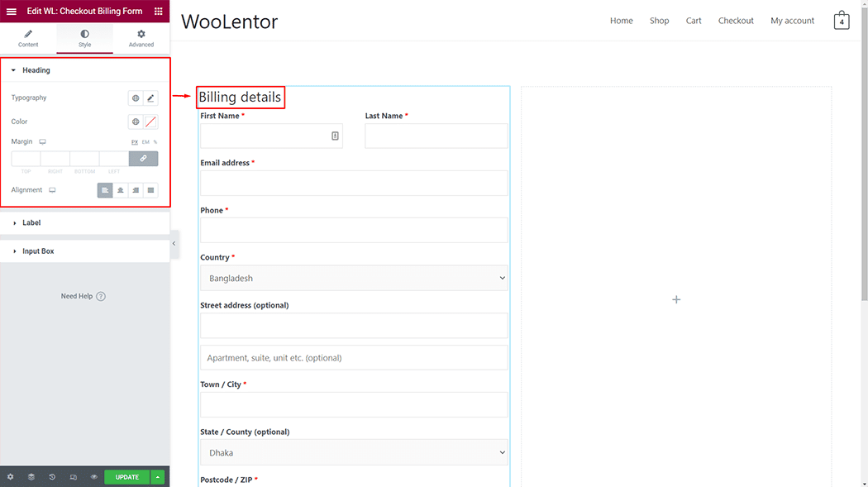Toggle linked margin values button
868x487 pixels.
(143, 159)
